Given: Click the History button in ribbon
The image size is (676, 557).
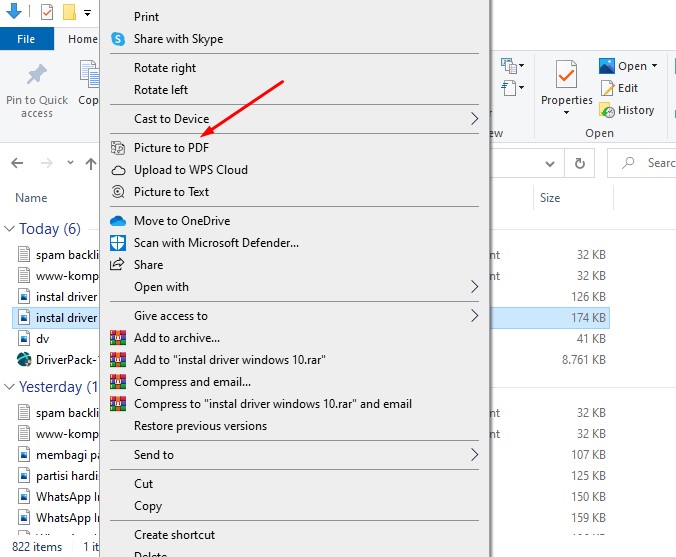Looking at the screenshot, I should point(627,110).
